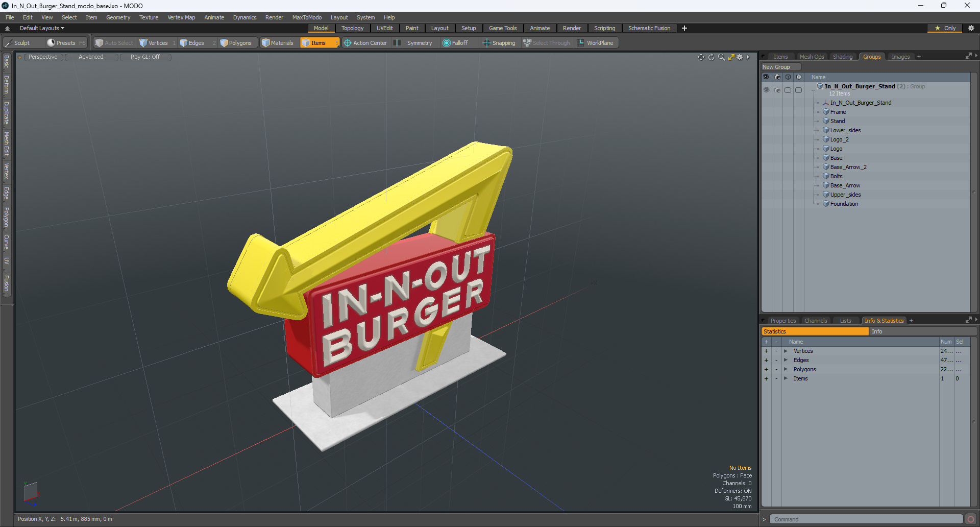Image resolution: width=980 pixels, height=527 pixels.
Task: Switch to Materials selection mode
Action: tap(278, 43)
